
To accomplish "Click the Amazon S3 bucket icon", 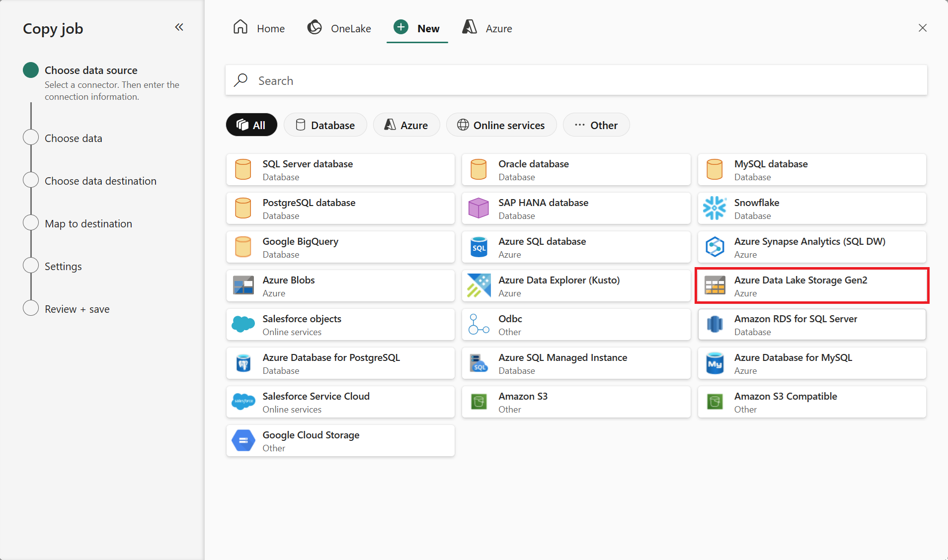I will [478, 402].
